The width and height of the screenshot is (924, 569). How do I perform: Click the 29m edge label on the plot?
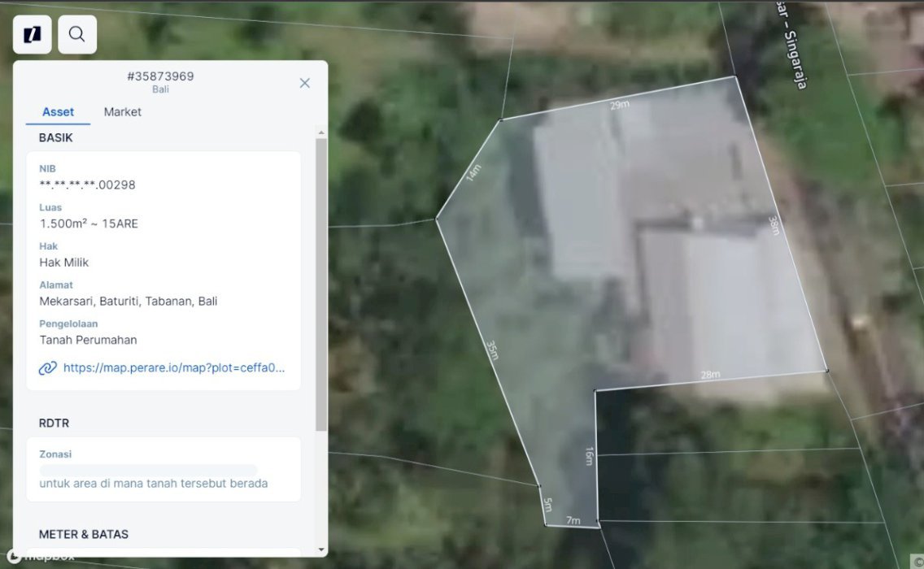[619, 106]
